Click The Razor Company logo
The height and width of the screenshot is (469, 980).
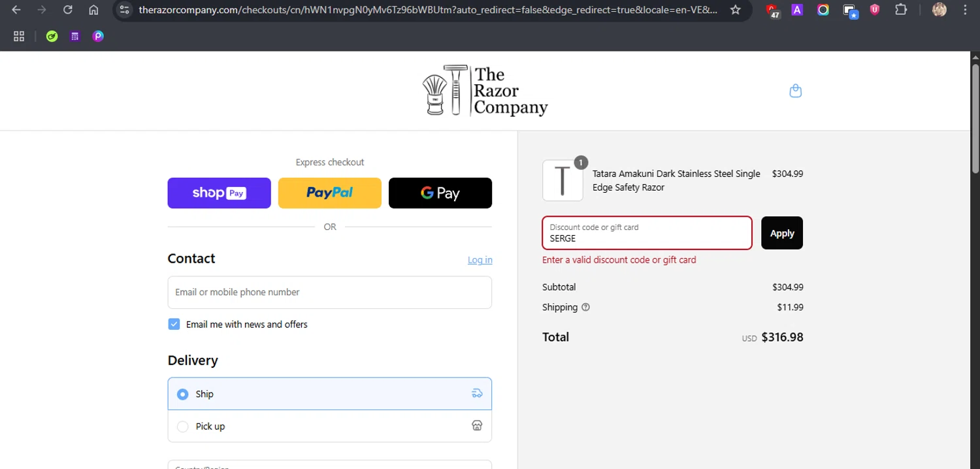(x=485, y=90)
